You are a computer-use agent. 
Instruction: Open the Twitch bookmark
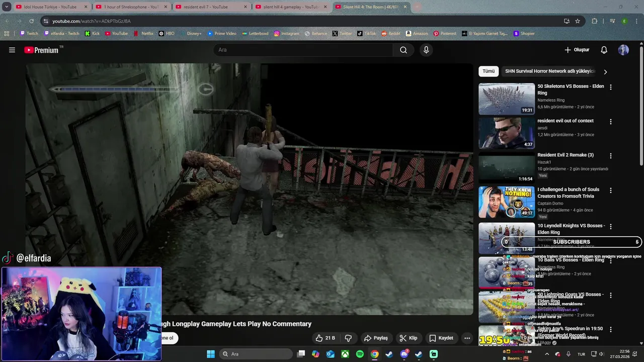click(29, 34)
